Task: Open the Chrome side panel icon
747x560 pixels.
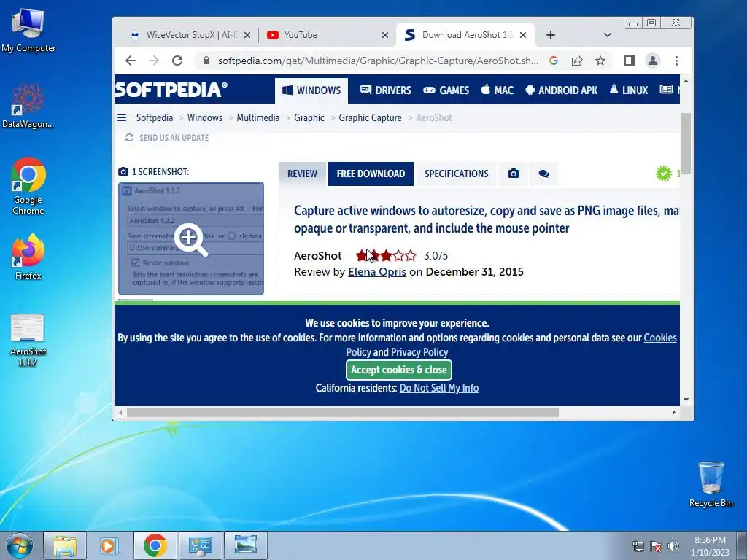Action: pyautogui.click(x=630, y=61)
